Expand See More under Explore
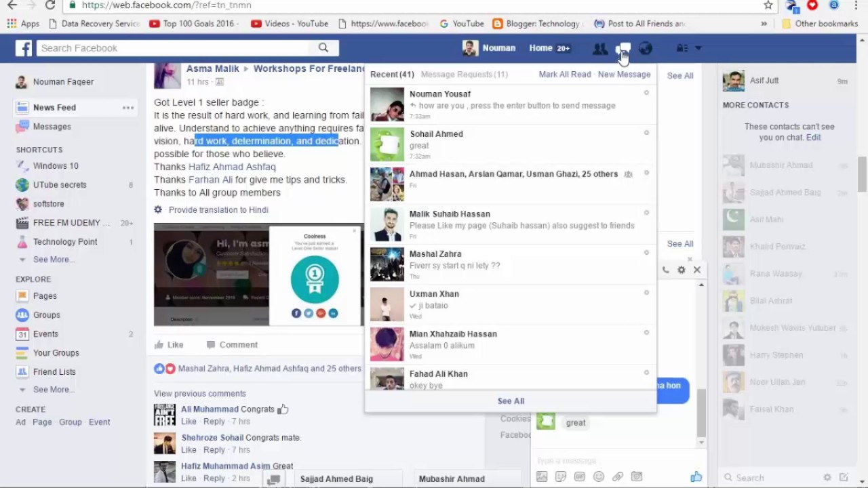Screen dimensions: 868x488 53,390
